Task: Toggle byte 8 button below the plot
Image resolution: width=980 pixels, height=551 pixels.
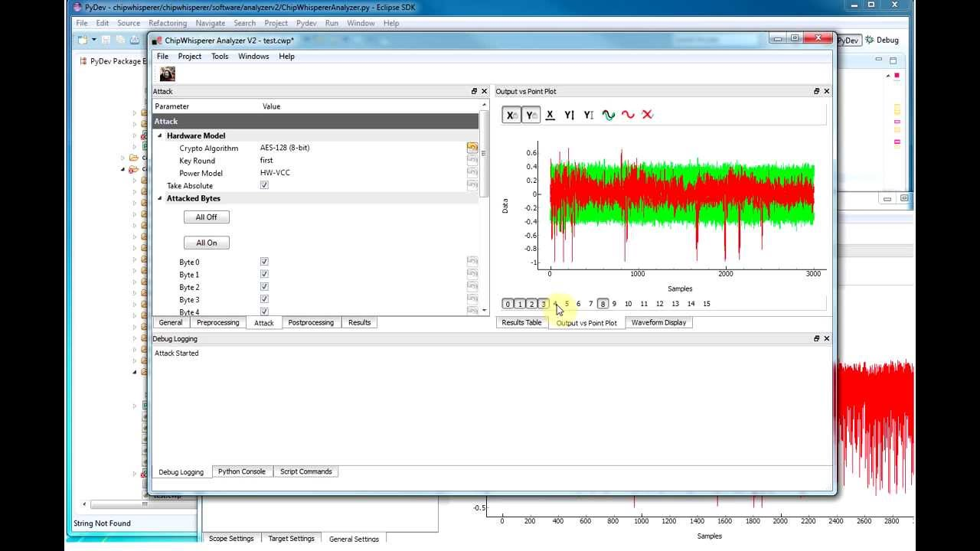Action: (603, 304)
